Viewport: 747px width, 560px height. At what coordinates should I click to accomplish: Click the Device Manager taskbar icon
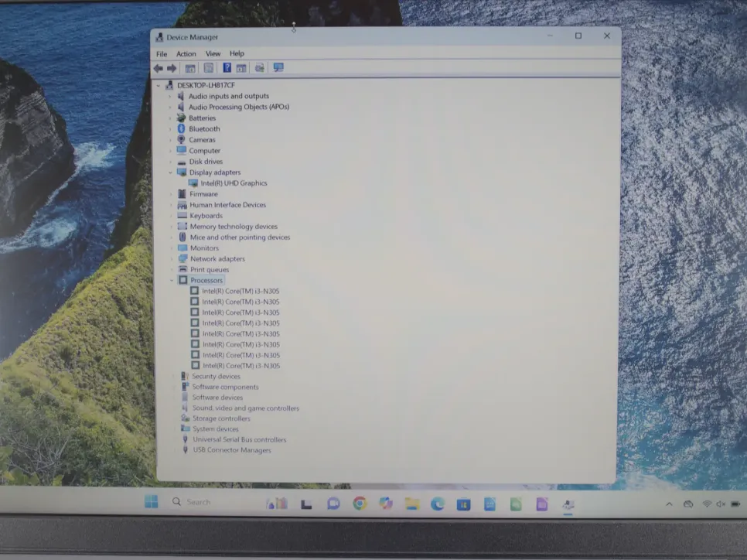tap(568, 505)
